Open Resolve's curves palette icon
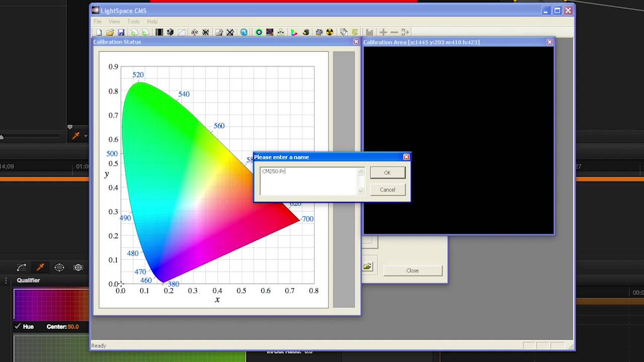The image size is (644, 362). (x=22, y=267)
